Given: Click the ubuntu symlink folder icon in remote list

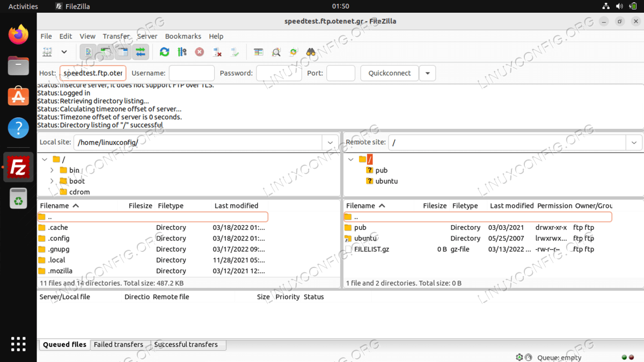Looking at the screenshot, I should coord(348,238).
